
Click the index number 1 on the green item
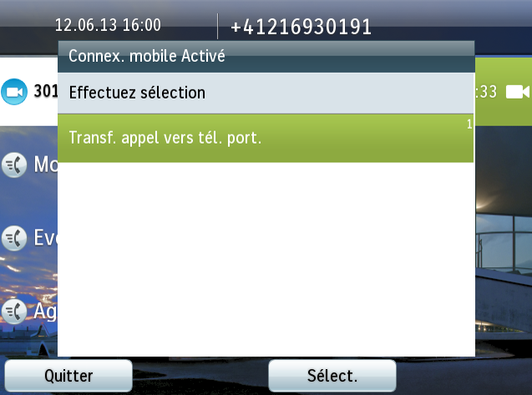click(469, 124)
